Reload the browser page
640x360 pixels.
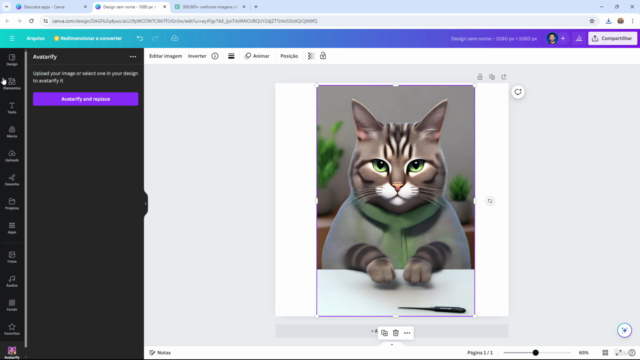pyautogui.click(x=31, y=21)
